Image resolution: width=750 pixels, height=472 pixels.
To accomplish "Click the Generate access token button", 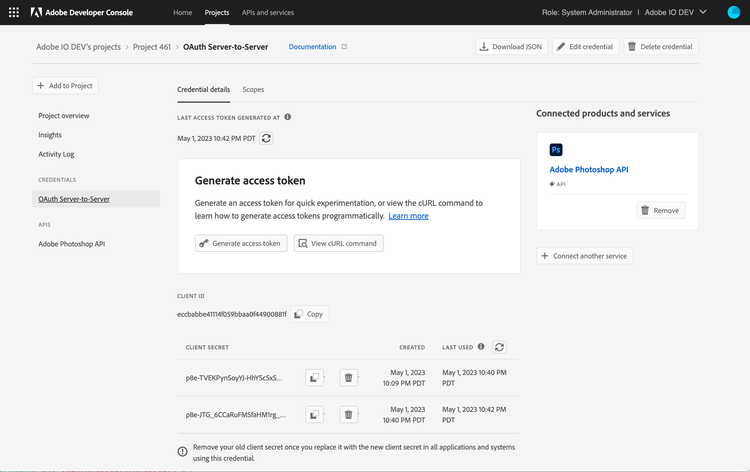I will click(240, 243).
